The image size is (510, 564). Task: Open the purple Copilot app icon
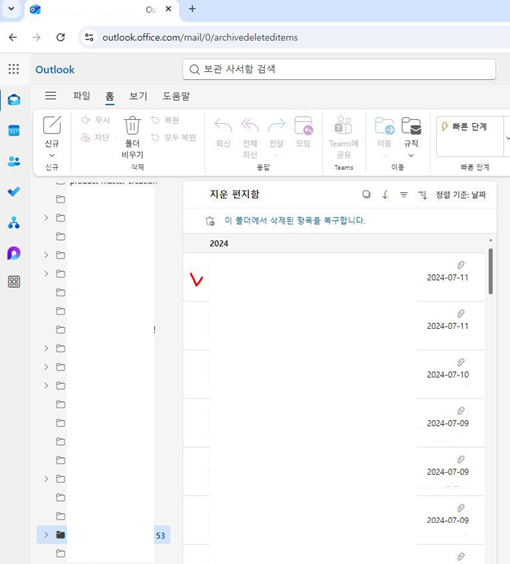(x=14, y=253)
